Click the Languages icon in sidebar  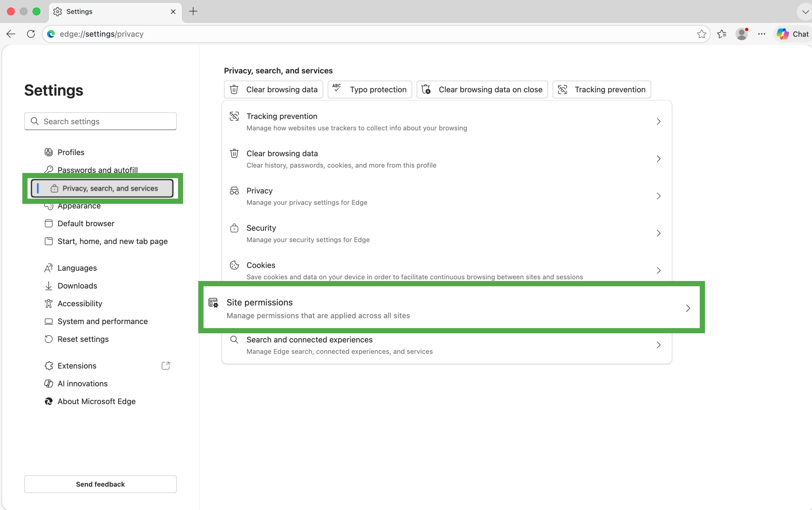coord(49,268)
